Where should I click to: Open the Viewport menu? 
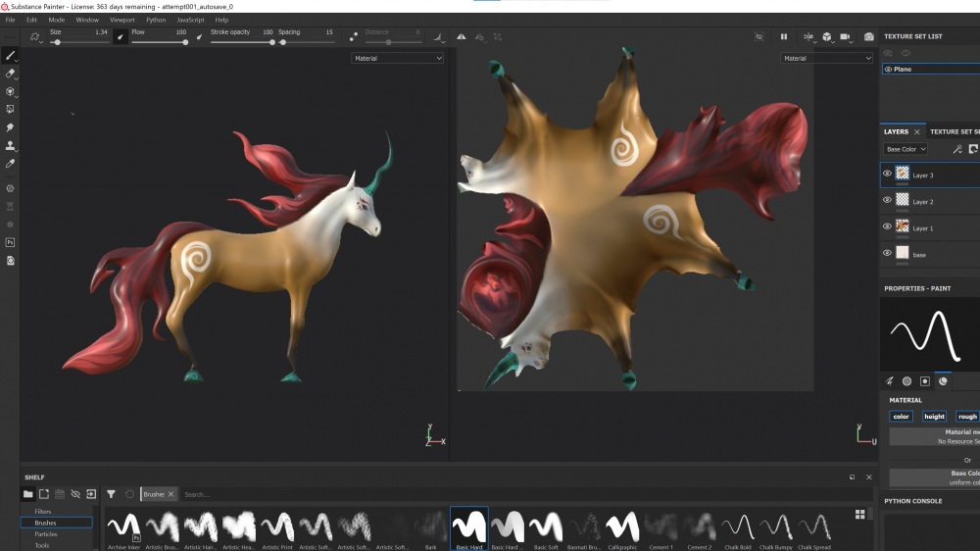122,20
